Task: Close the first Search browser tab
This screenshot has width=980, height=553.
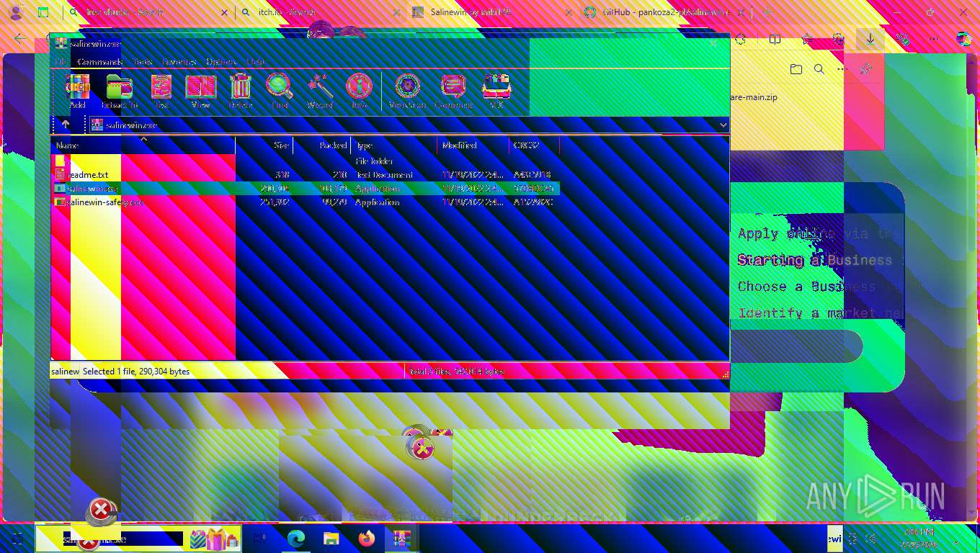Action: point(224,12)
